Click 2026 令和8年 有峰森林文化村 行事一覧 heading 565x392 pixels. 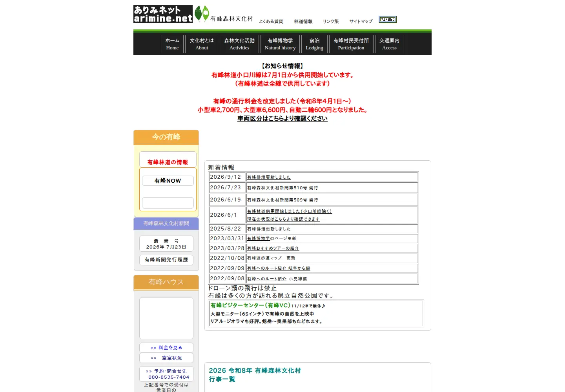255,375
